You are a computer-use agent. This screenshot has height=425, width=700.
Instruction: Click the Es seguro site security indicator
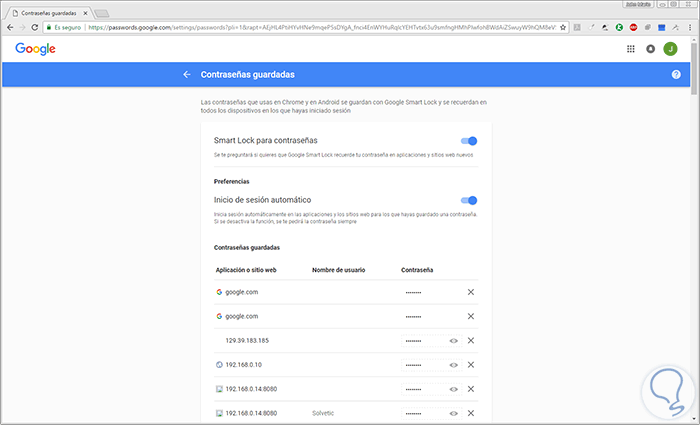click(x=65, y=27)
